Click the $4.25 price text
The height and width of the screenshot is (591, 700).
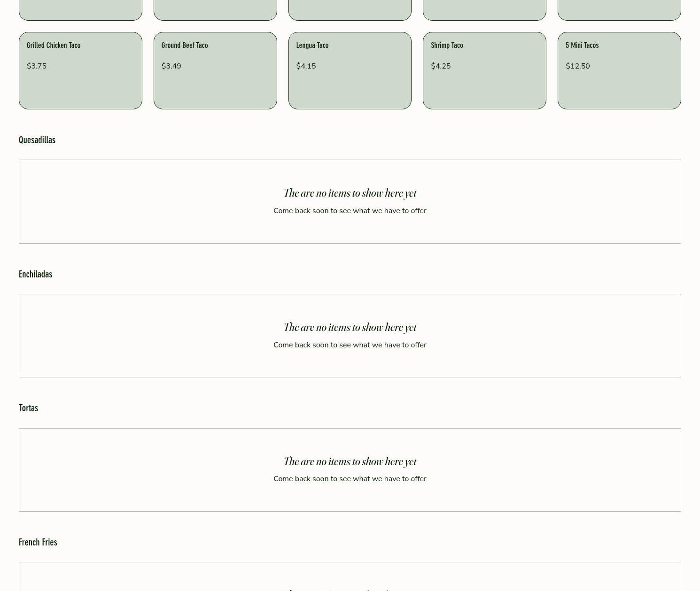point(441,66)
